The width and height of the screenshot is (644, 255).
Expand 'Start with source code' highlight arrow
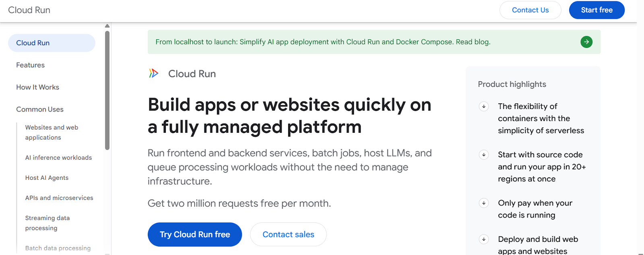pyautogui.click(x=484, y=155)
